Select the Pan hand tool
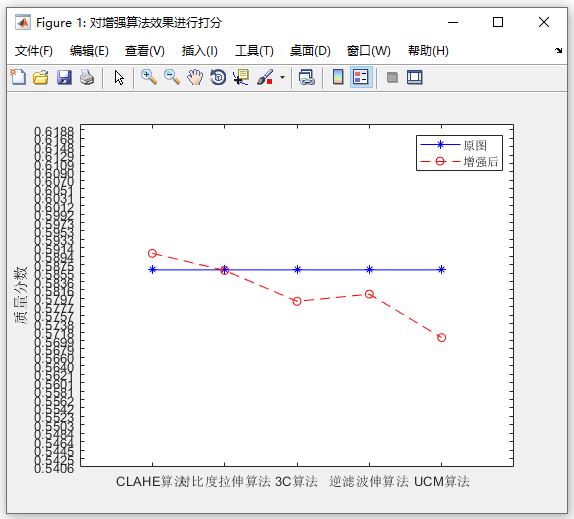 point(195,77)
